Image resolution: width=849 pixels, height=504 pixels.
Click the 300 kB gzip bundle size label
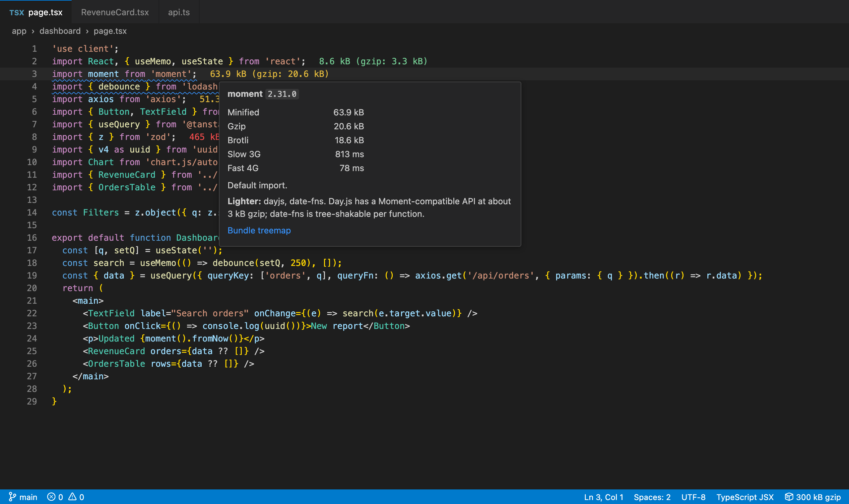[818, 497]
